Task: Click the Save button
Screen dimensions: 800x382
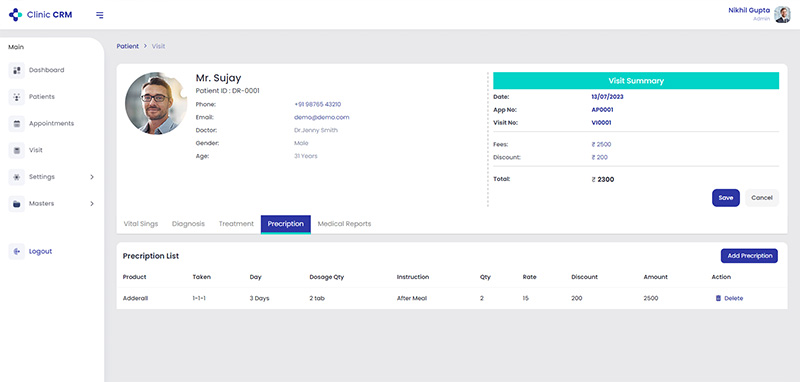Action: point(726,198)
